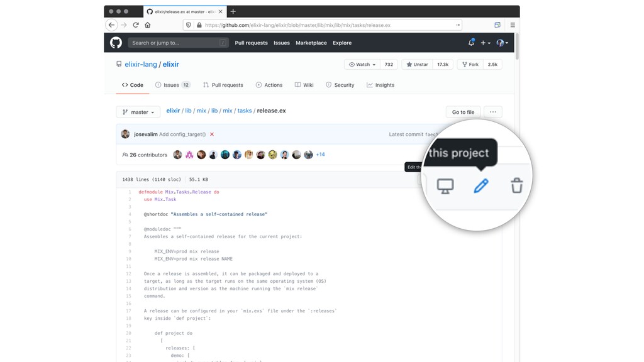Click the 'defmodule Mix.Tasks.Release do' line
The height and width of the screenshot is (362, 644).
click(179, 192)
